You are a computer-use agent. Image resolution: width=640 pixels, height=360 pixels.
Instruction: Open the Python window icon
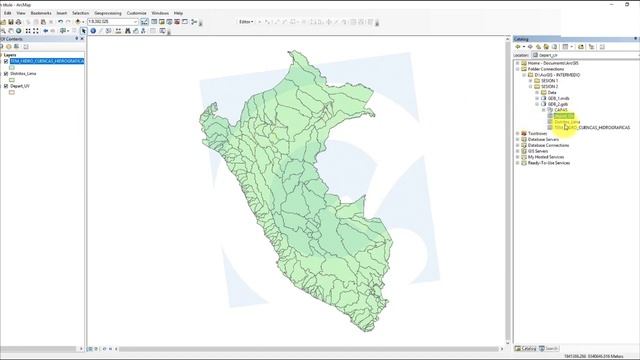(185, 22)
